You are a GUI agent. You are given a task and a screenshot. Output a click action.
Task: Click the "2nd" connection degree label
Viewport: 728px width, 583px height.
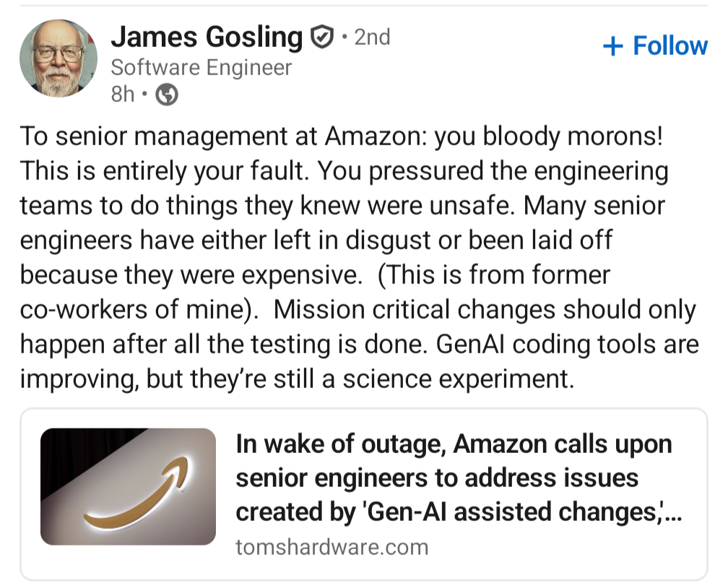[x=372, y=36]
